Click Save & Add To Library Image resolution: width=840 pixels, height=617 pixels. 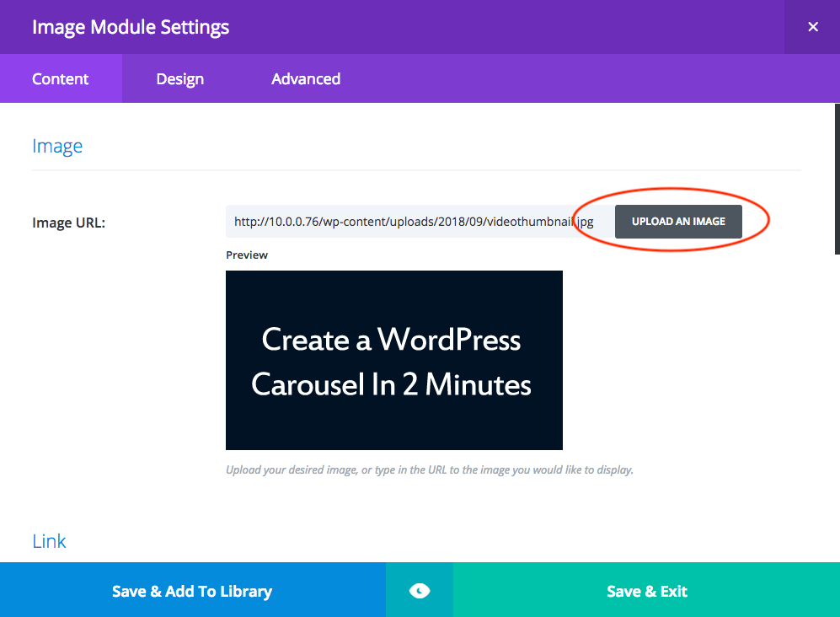[x=191, y=590]
